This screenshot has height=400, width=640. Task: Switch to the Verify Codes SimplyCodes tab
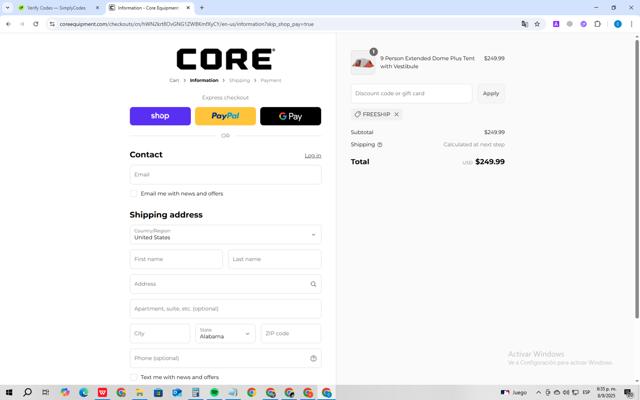tap(56, 8)
